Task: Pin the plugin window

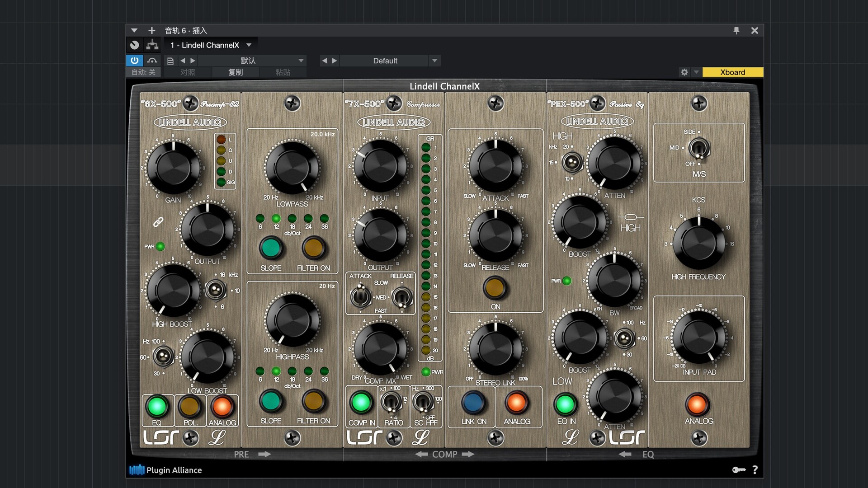Action: [x=736, y=31]
